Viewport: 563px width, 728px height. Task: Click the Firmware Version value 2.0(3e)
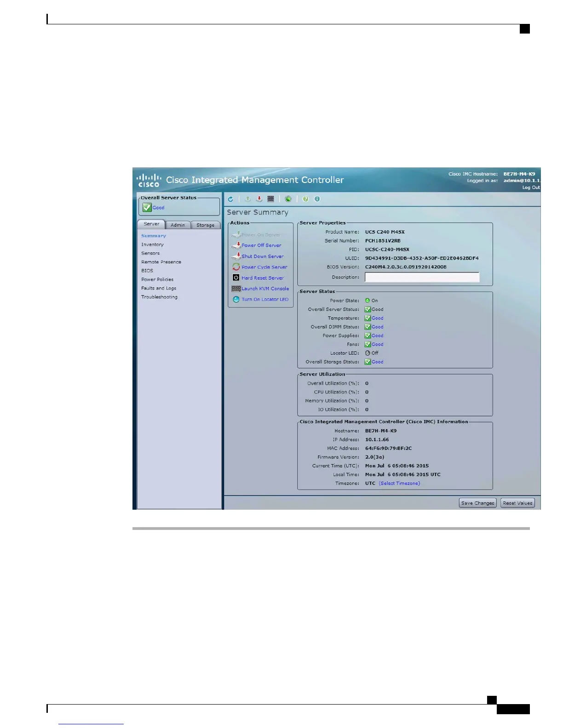click(x=375, y=457)
